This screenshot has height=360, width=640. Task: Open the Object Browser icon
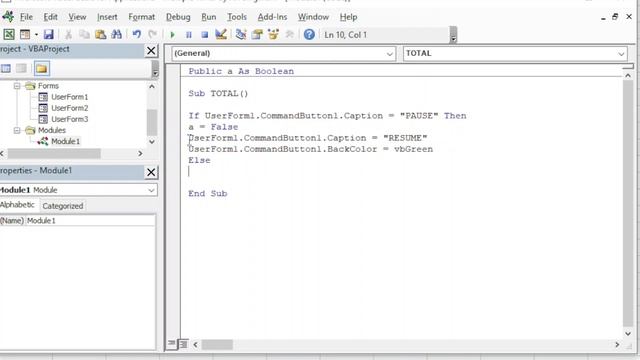pos(273,35)
